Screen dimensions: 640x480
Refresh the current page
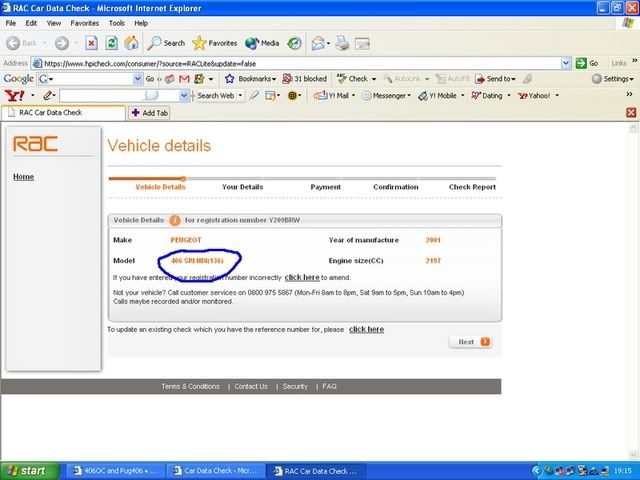tap(111, 43)
